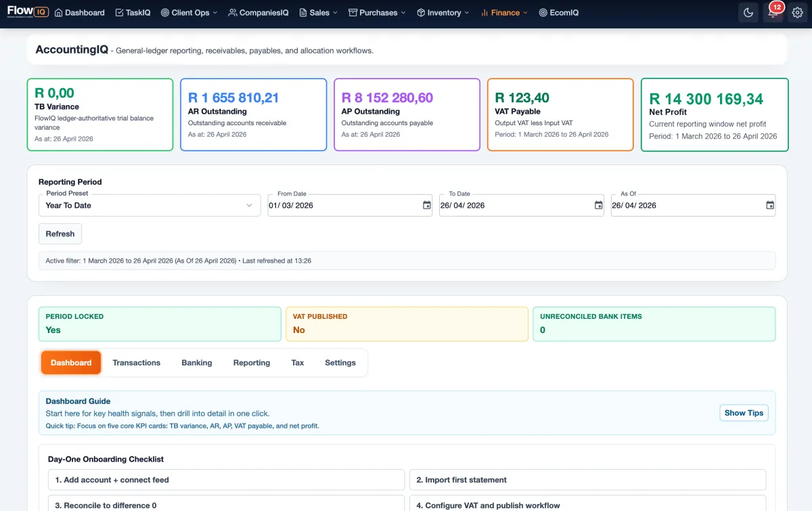Click the EcomIQ circular icon
This screenshot has height=511, width=812.
point(543,13)
